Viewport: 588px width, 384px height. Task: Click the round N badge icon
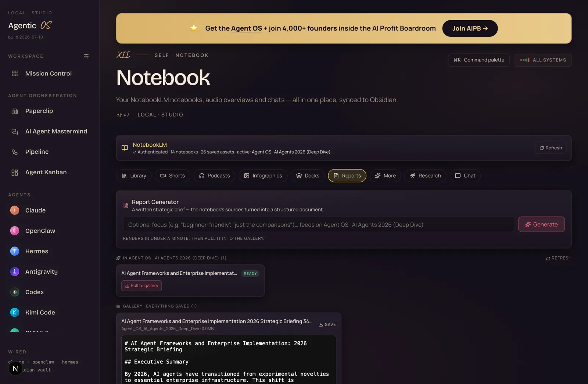click(x=15, y=369)
